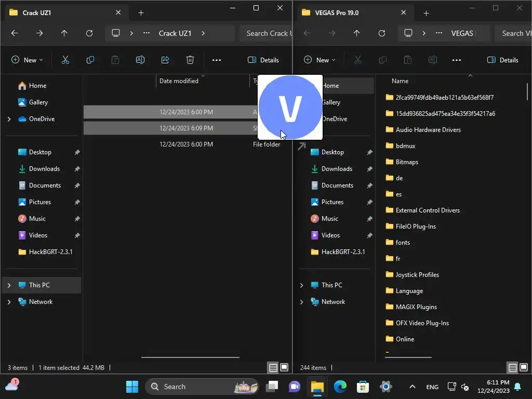Click Rename icon in Crack UZ1 window
The height and width of the screenshot is (399, 532).
pyautogui.click(x=140, y=60)
